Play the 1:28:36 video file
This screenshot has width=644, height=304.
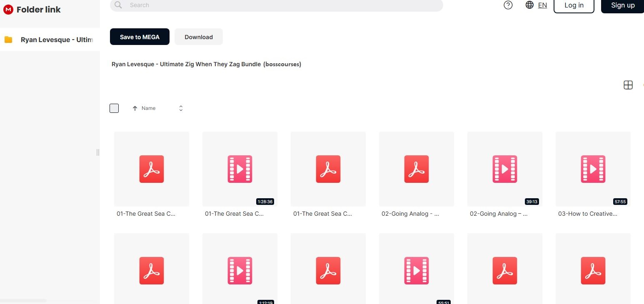click(240, 169)
